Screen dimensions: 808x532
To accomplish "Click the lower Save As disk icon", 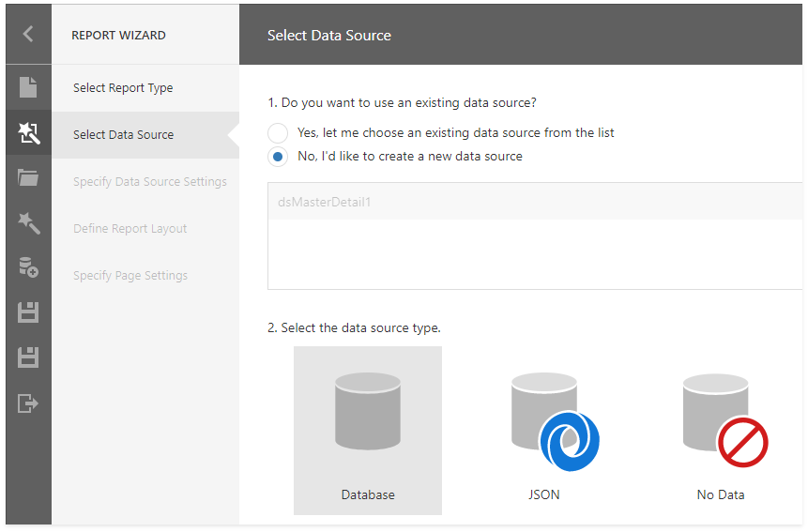I will pos(28,357).
